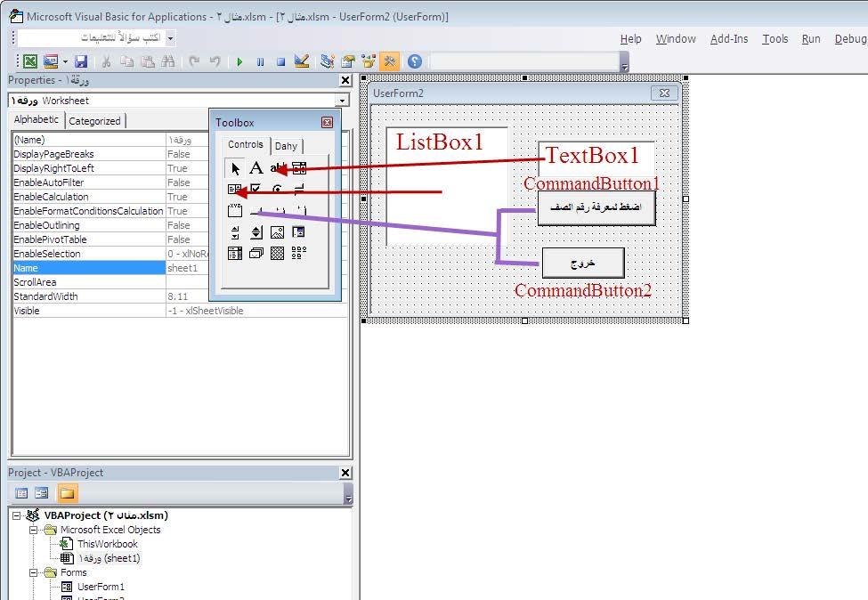Select the TextBox control in Toolbox
The image size is (868, 600).
tap(278, 167)
